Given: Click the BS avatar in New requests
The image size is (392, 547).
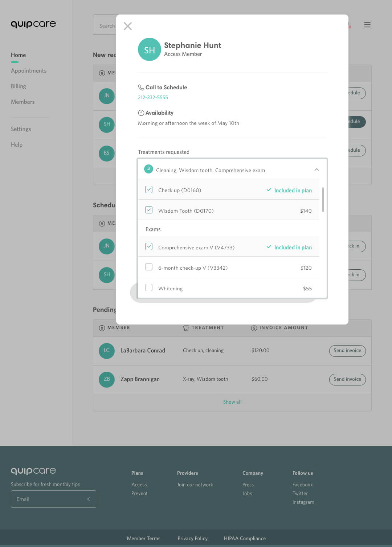Looking at the screenshot, I should (107, 153).
